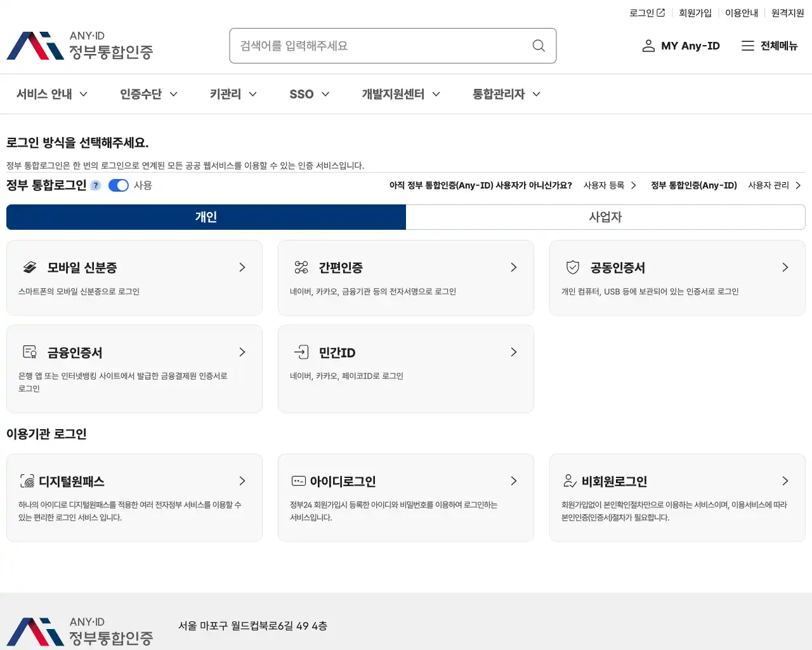Click the MY Any-ID user icon
812x650 pixels.
tap(648, 46)
